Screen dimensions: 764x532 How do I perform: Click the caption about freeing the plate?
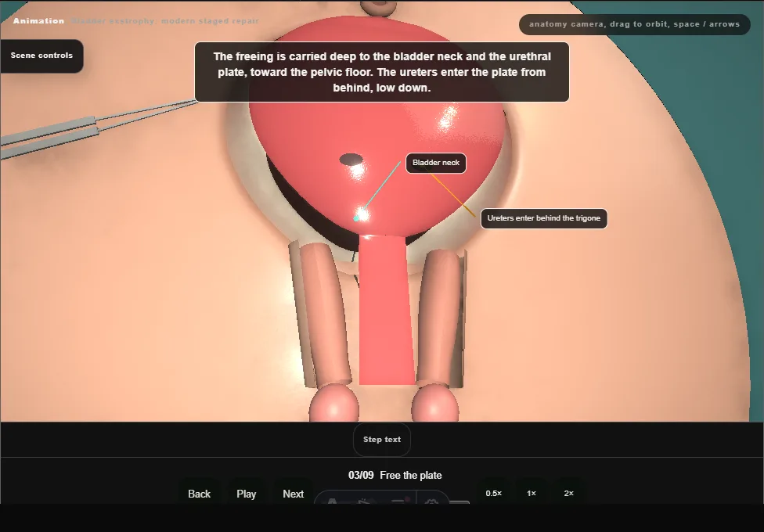pyautogui.click(x=382, y=72)
